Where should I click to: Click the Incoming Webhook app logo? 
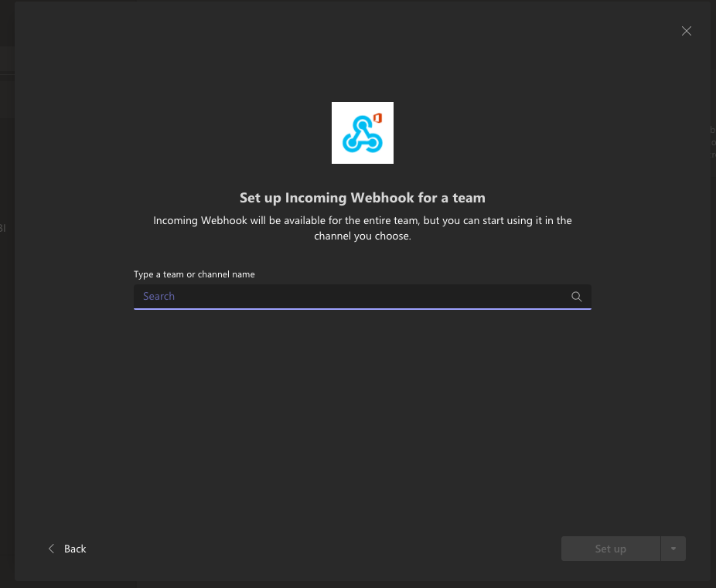(362, 133)
